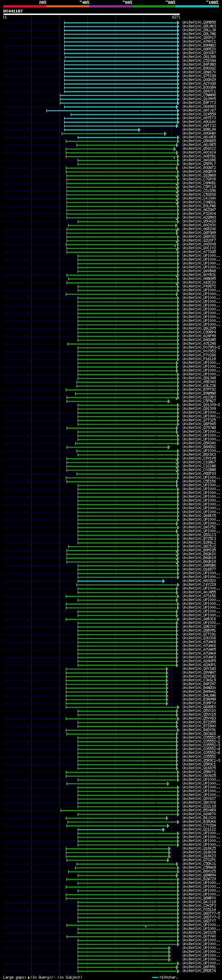
Task: Select hit label UniRef100_A9GKW0
Action: click(x=199, y=133)
